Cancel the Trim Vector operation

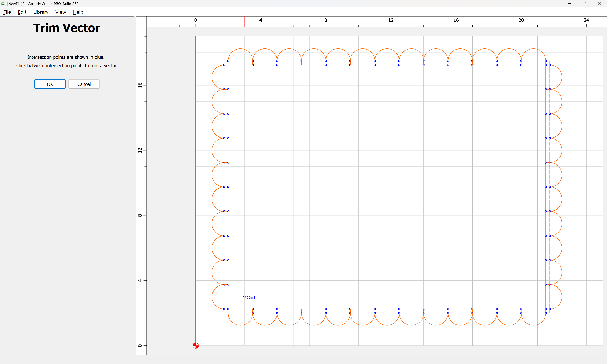[84, 84]
